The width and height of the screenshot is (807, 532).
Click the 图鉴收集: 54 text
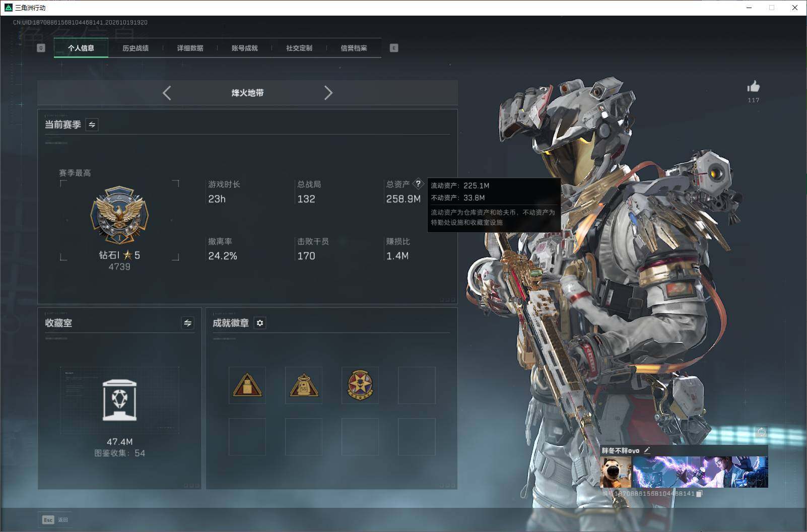(120, 453)
